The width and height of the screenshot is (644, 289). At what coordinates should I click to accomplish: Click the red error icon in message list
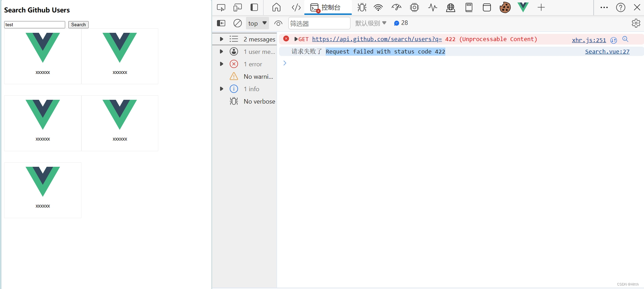(x=286, y=39)
